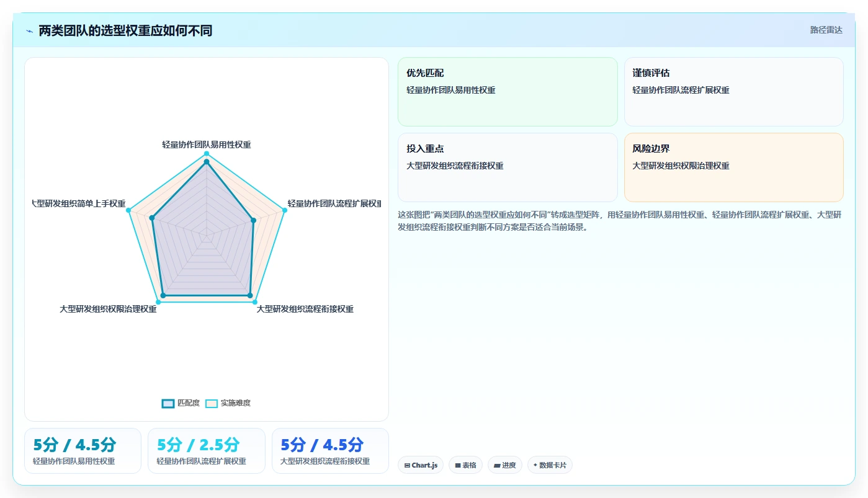Open the 谨慎评估 card
Screen dimensions: 868x498
pos(733,92)
